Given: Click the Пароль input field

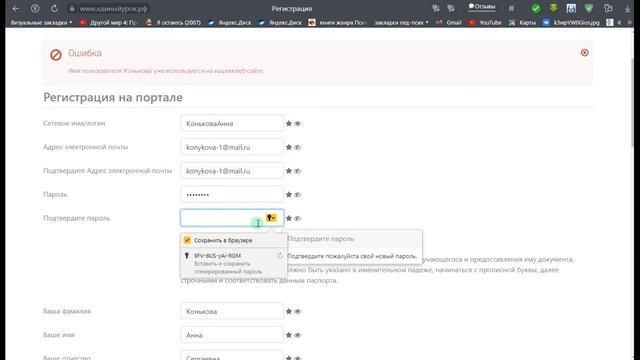Looking at the screenshot, I should (x=232, y=194).
